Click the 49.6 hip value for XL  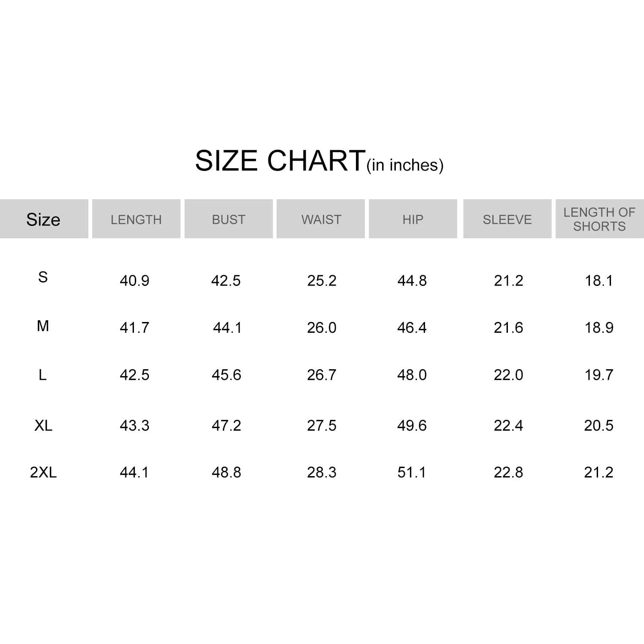click(x=412, y=425)
